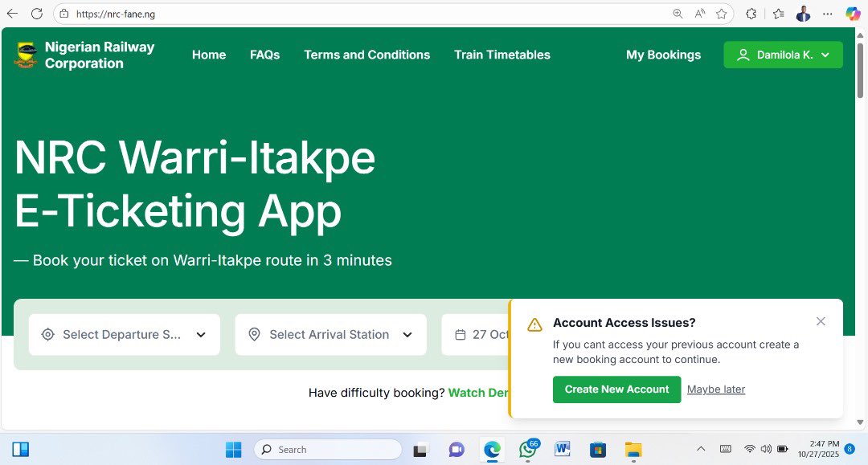The image size is (868, 465).
Task: Go to the Home nav item
Action: (209, 55)
